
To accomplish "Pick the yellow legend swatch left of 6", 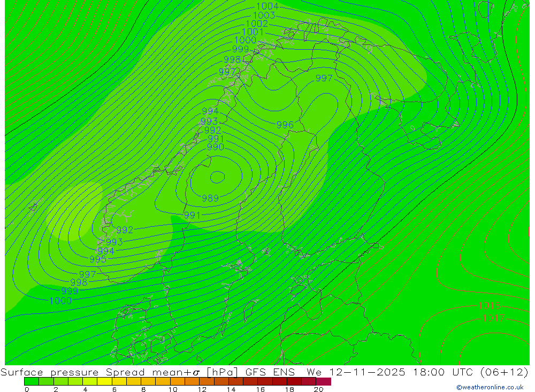I will (104, 381).
